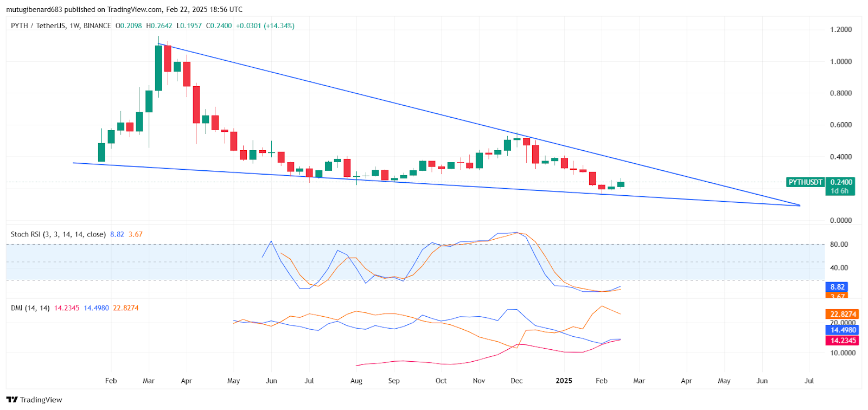The height and width of the screenshot is (410, 868).
Task: Click the Nov time axis label
Action: click(479, 381)
